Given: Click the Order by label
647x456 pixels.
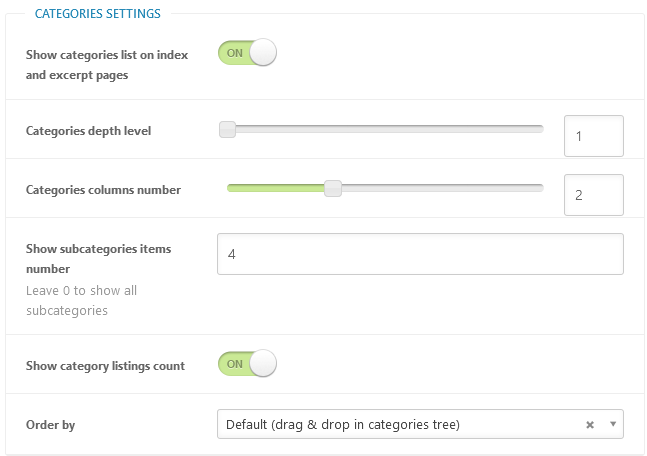Looking at the screenshot, I should coord(50,425).
